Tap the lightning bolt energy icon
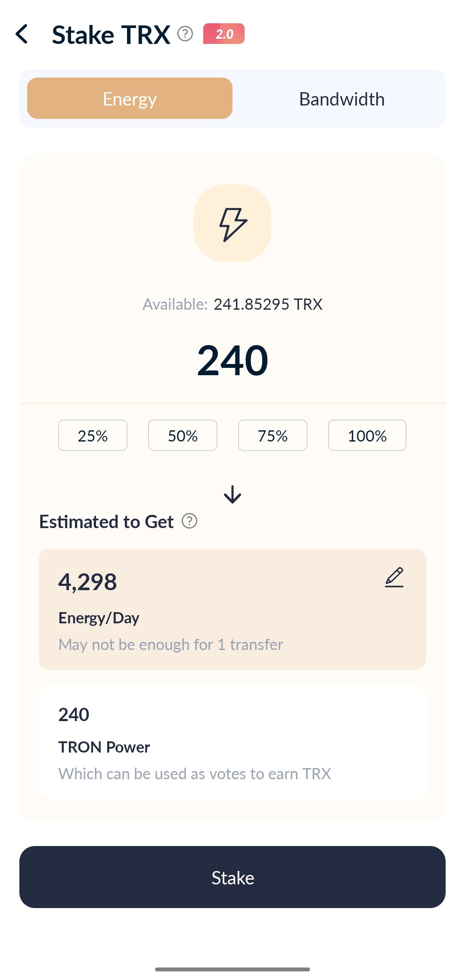465x980 pixels. point(232,224)
